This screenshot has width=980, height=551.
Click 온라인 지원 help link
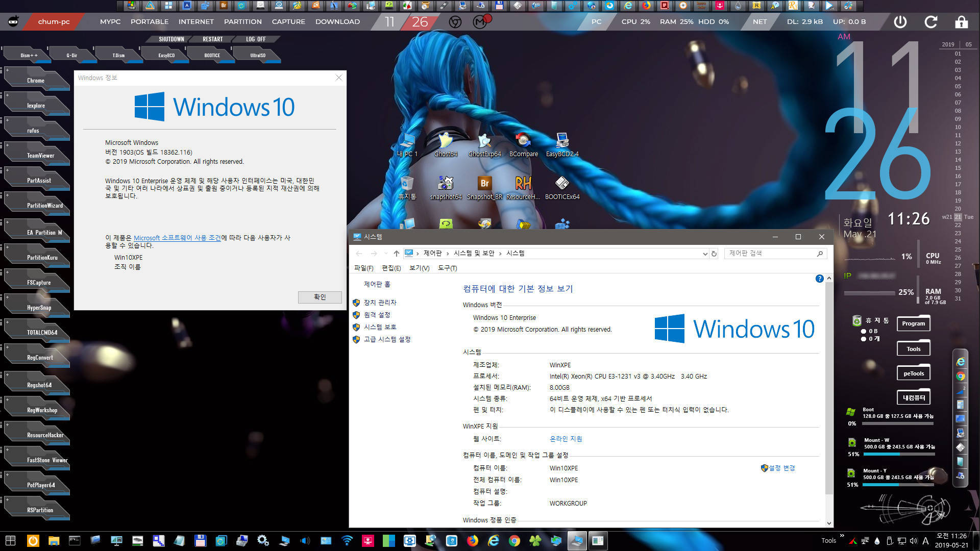click(x=565, y=439)
